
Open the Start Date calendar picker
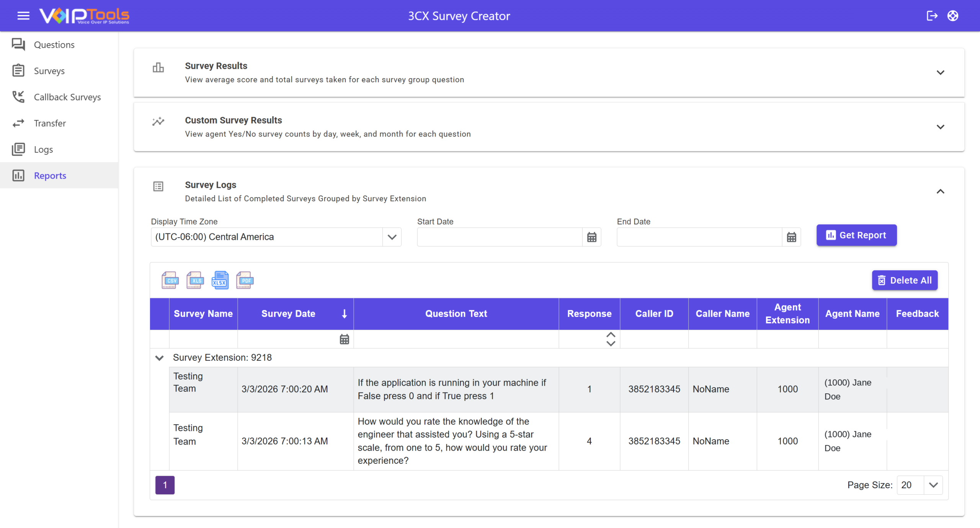[591, 237]
